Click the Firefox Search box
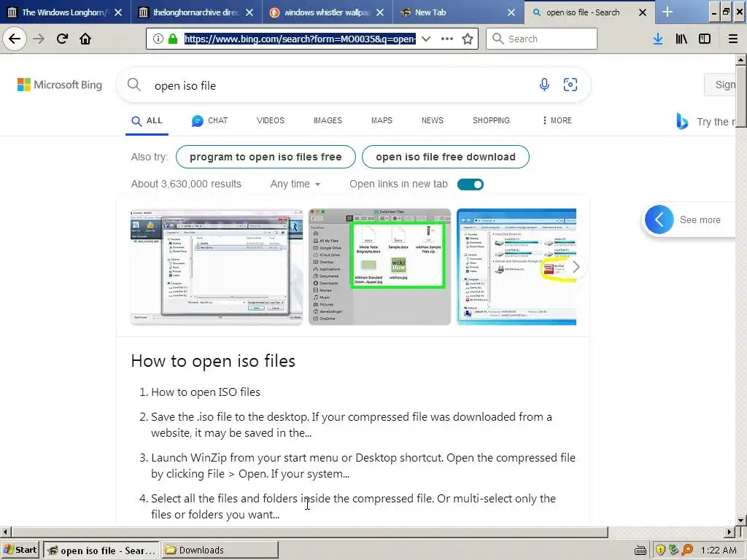Viewport: 747px width, 560px height. tap(541, 39)
